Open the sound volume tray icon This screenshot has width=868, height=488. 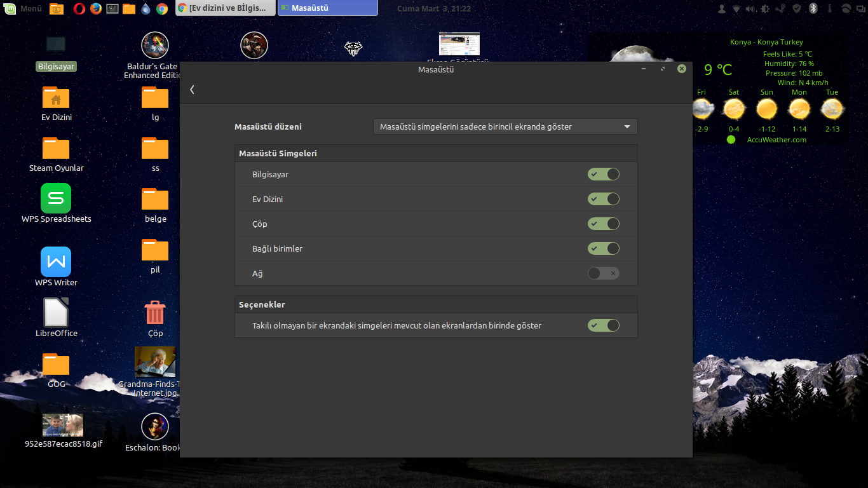click(750, 8)
